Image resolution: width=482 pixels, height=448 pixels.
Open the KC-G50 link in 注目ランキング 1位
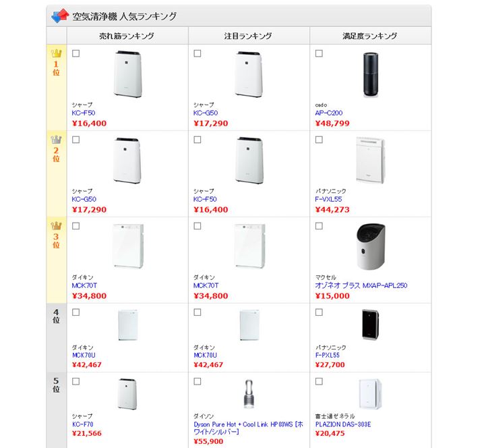[205, 113]
